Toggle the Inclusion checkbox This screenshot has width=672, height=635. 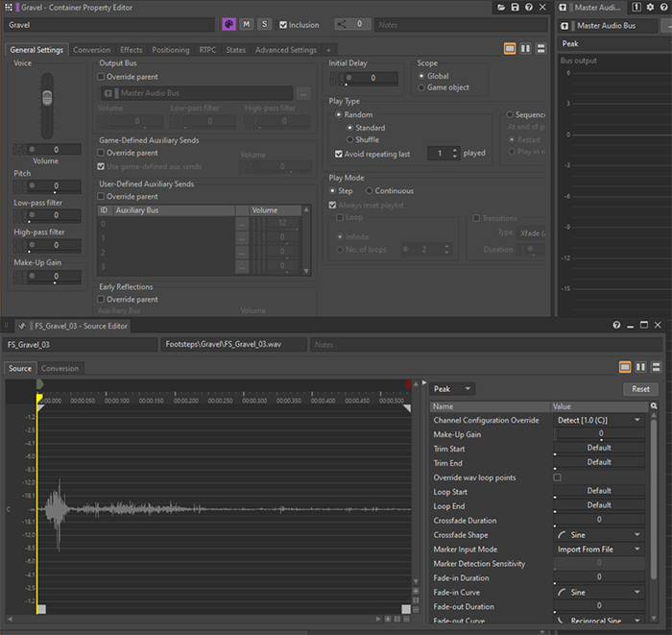pyautogui.click(x=282, y=25)
